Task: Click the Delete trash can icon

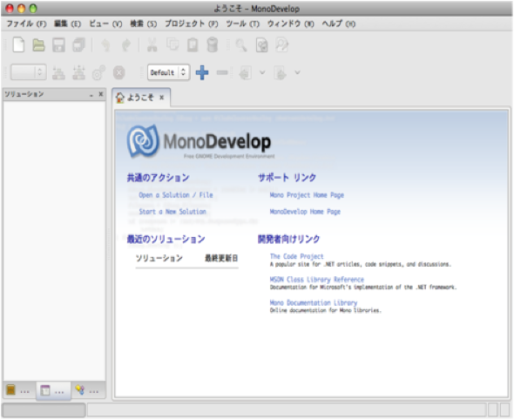Action: pyautogui.click(x=213, y=45)
